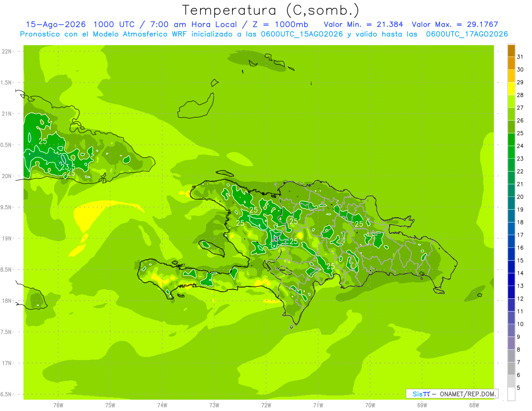The image size is (532, 411).
Task: Click the '1000 UTC' time label
Action: pos(114,24)
